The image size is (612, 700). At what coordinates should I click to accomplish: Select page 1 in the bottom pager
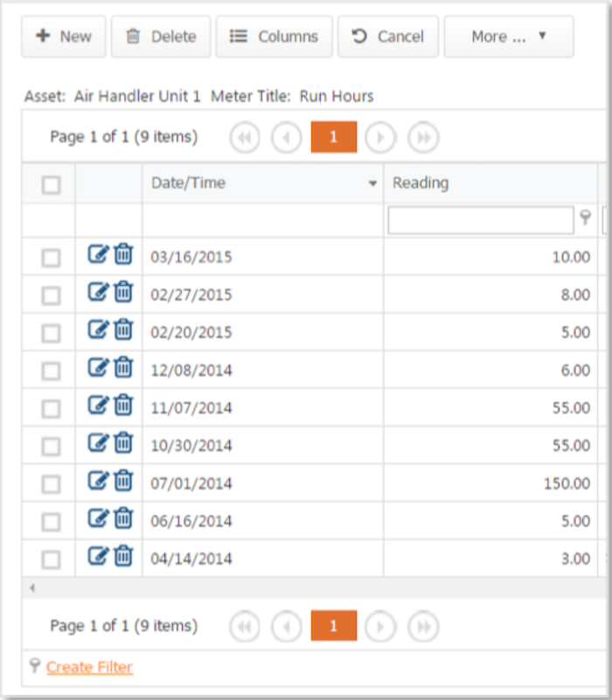point(333,626)
